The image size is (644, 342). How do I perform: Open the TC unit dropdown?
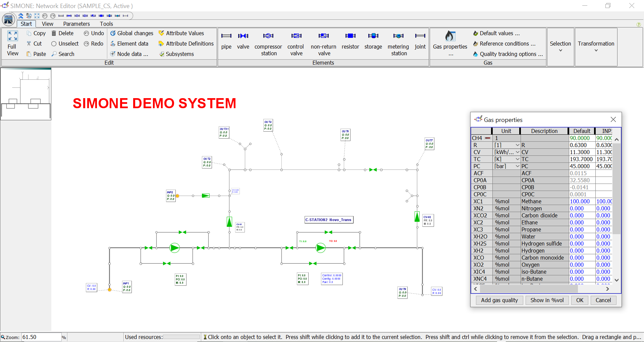tap(518, 159)
